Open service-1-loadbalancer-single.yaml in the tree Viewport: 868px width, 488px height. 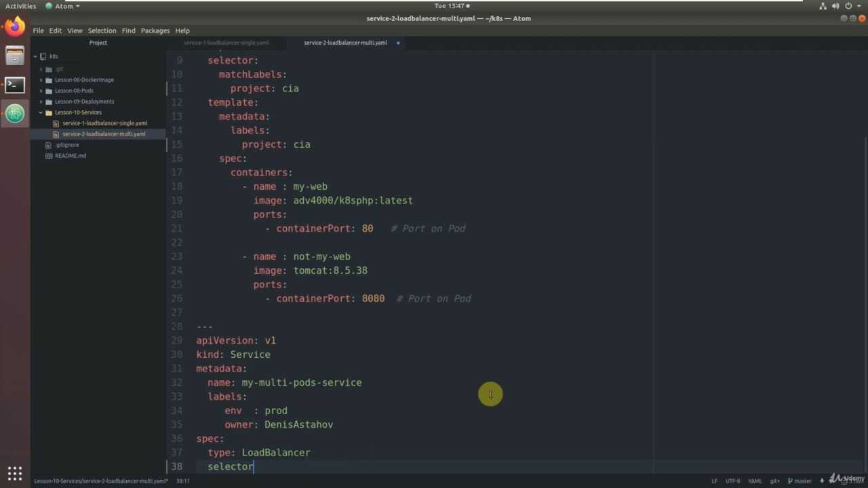(x=104, y=123)
